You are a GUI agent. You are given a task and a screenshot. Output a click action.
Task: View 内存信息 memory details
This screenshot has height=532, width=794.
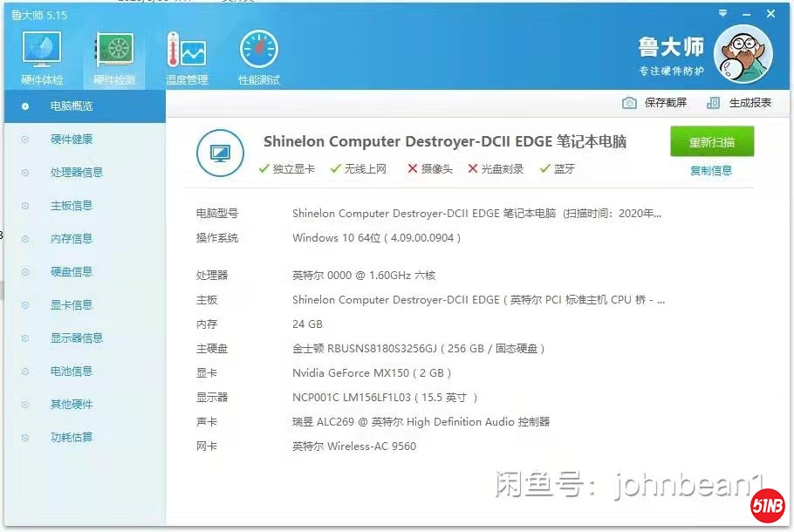pyautogui.click(x=72, y=239)
